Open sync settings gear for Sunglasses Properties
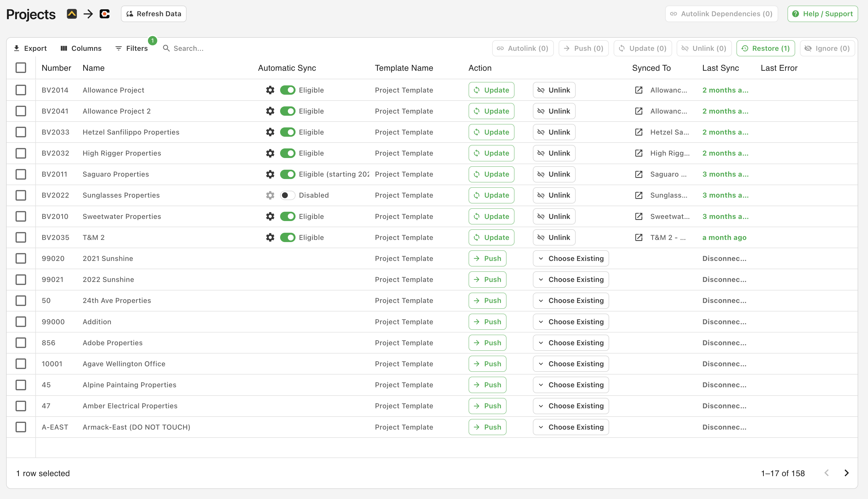This screenshot has height=499, width=868. (270, 195)
